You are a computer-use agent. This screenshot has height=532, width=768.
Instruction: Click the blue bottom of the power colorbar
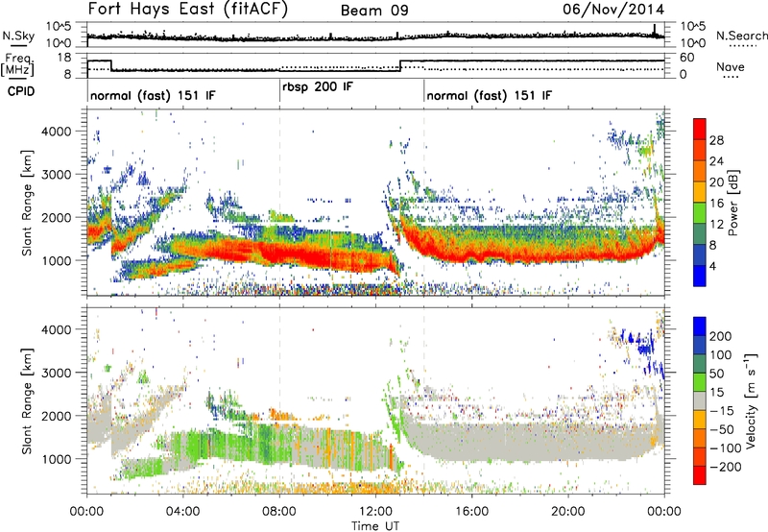tap(700, 276)
